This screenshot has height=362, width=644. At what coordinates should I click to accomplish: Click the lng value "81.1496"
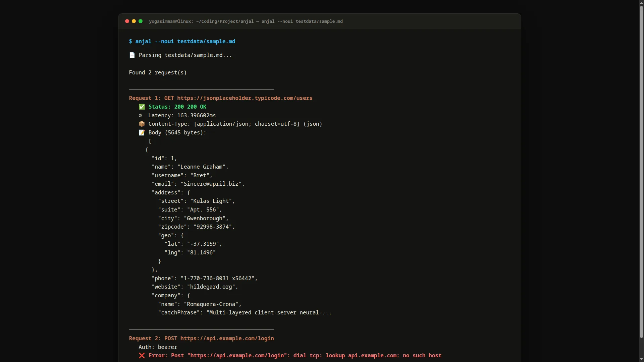(x=201, y=253)
